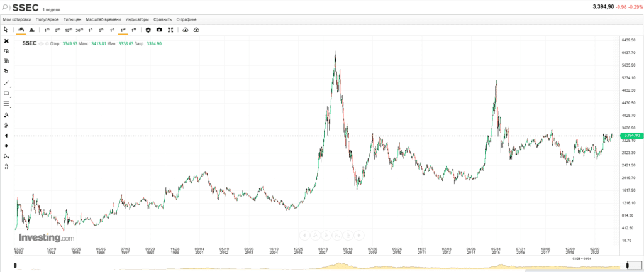Enter fullscreen mode via the expand icon
Viewport: 644px width, 272px height.
click(x=170, y=30)
